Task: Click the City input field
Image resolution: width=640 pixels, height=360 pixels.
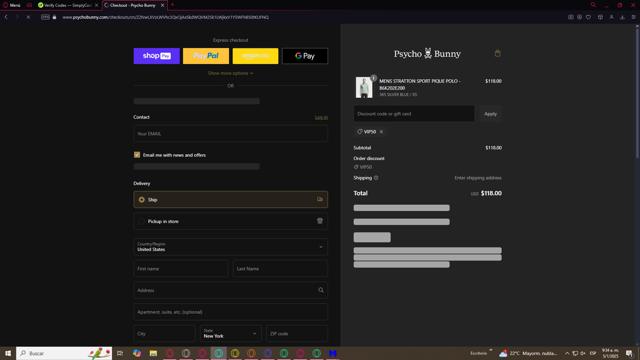Action: coord(164,333)
